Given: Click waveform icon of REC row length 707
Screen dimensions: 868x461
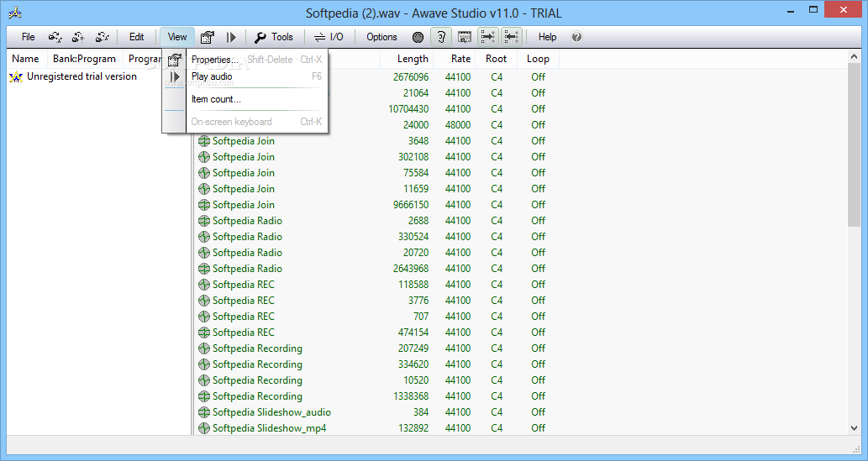Looking at the screenshot, I should (203, 317).
